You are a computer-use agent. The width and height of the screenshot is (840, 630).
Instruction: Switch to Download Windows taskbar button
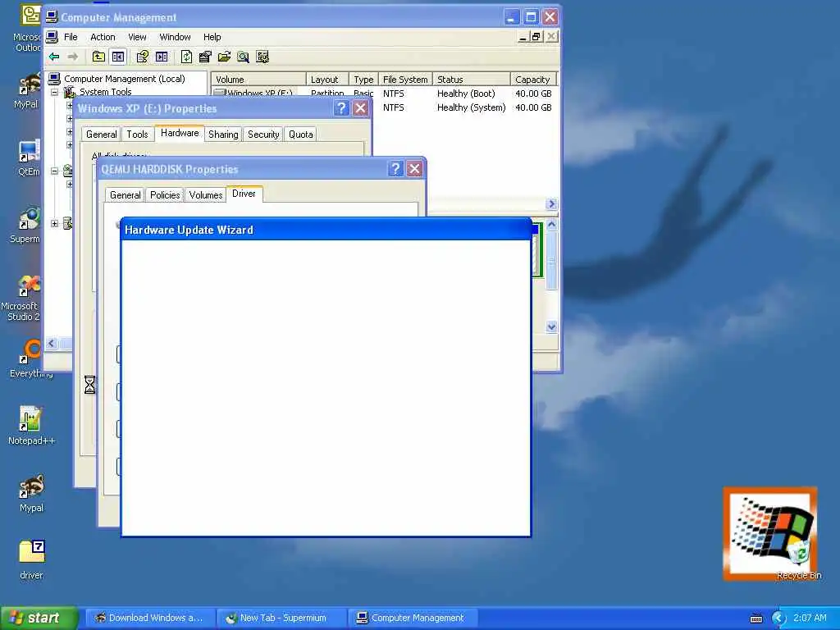pos(149,619)
